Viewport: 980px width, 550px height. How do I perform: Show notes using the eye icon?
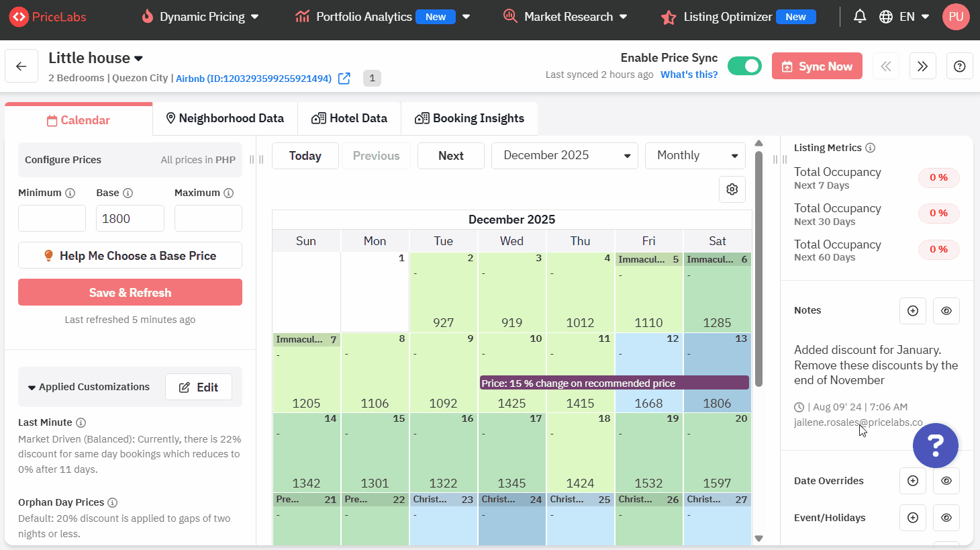tap(946, 311)
